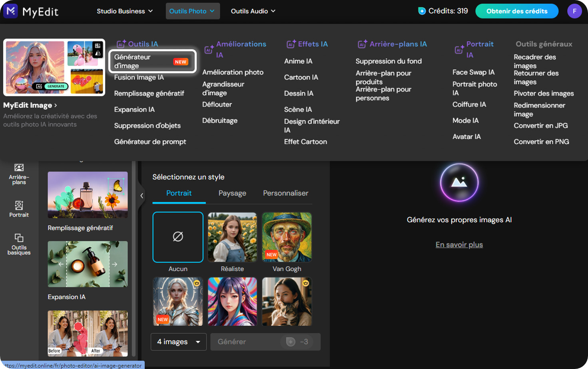
Task: Select the woman with cat style thumbnail
Action: point(287,301)
